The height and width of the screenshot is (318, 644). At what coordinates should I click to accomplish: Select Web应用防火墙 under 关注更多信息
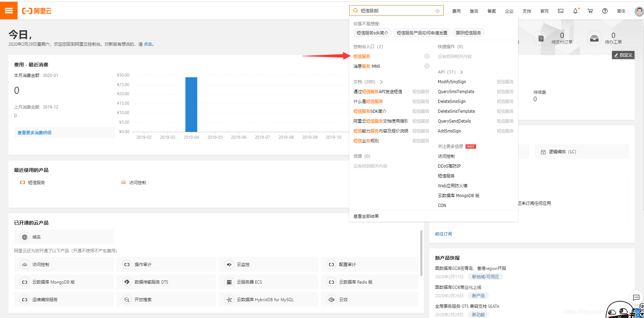[453, 186]
